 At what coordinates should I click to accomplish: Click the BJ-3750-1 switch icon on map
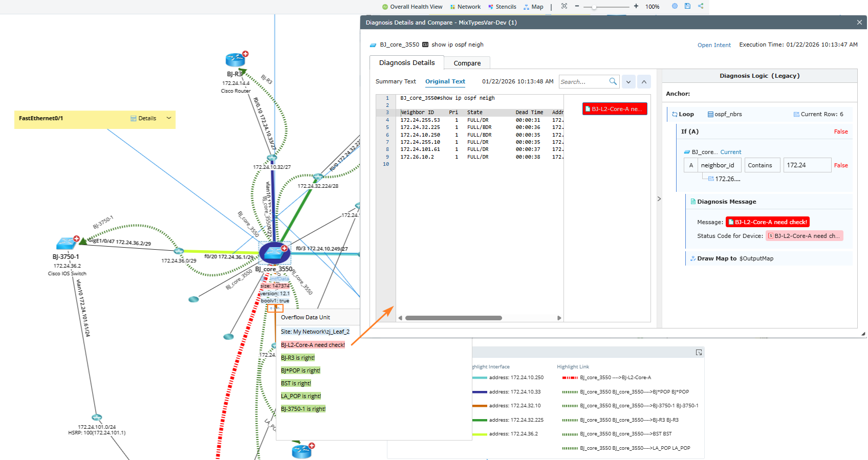click(67, 243)
